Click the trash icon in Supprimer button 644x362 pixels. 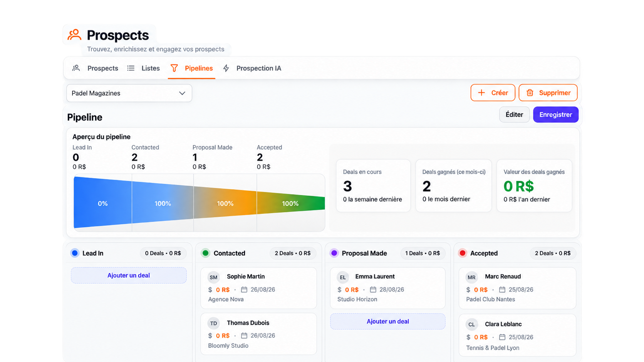pyautogui.click(x=530, y=93)
